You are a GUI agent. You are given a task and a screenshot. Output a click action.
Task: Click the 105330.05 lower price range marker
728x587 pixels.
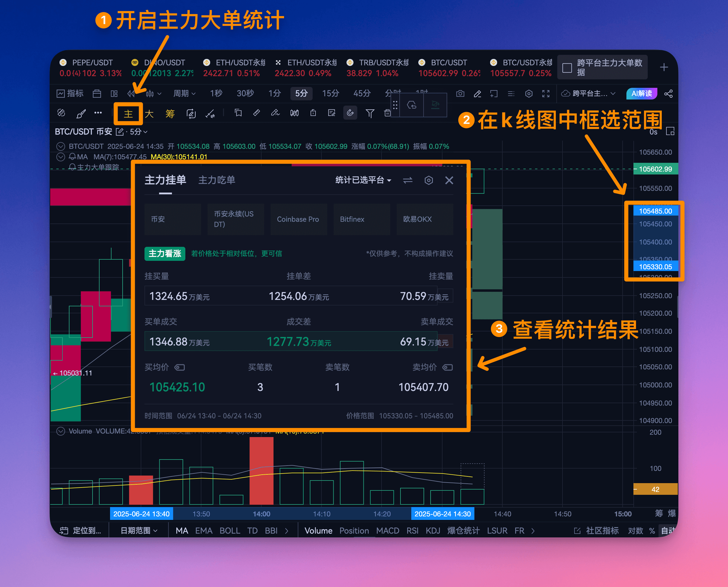[x=655, y=267]
